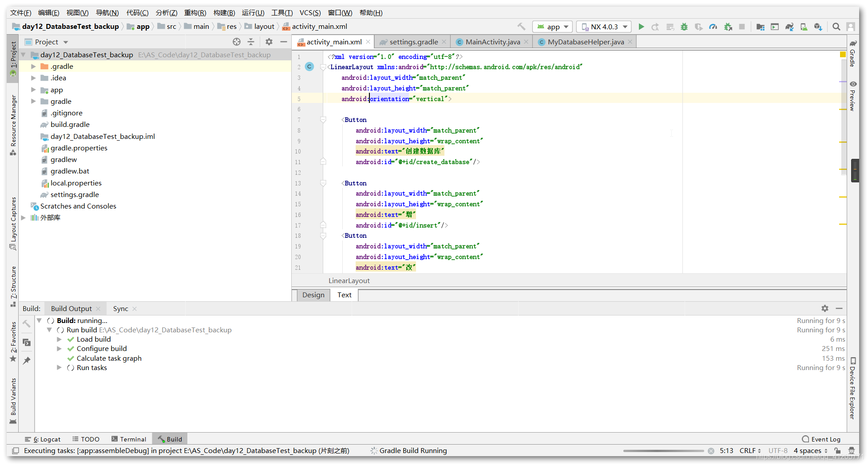Toggle the Layout Captures side panel

[x=13, y=223]
